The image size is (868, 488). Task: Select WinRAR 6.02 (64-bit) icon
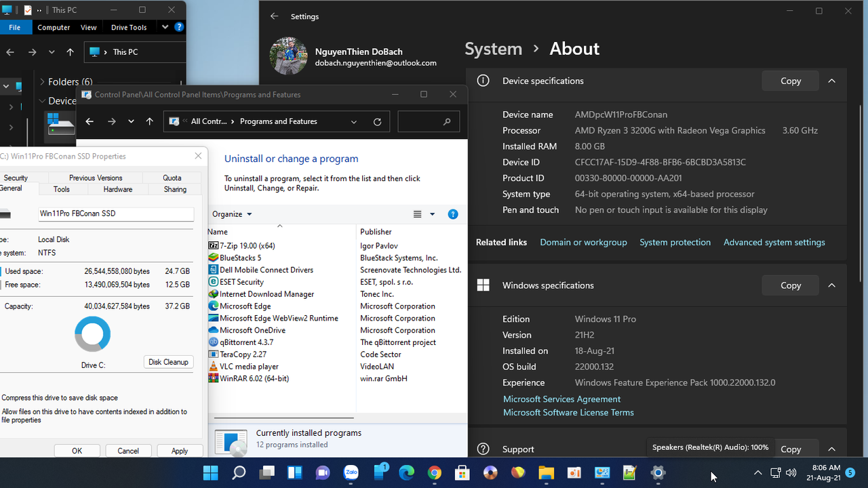point(214,379)
